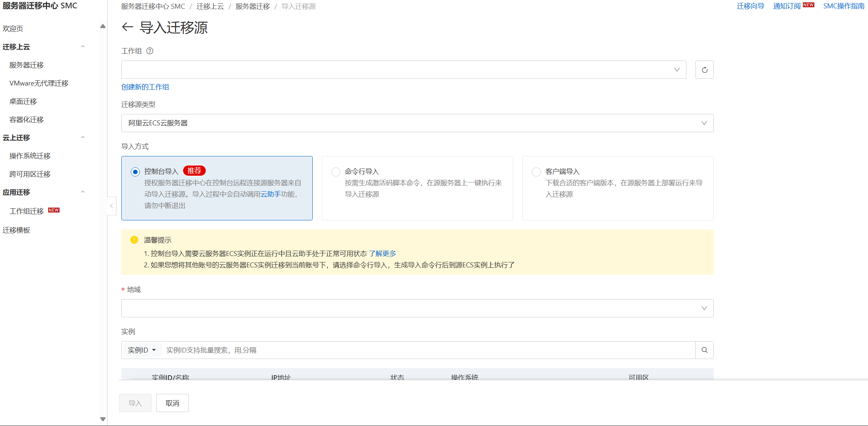
Task: Click breadcrumb 迁移上云
Action: (x=210, y=6)
